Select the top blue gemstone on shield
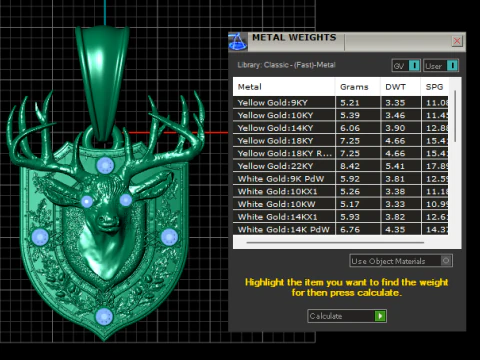 (x=105, y=165)
